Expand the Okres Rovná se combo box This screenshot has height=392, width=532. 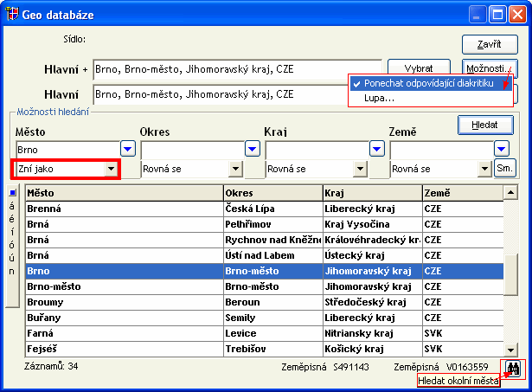coord(235,169)
